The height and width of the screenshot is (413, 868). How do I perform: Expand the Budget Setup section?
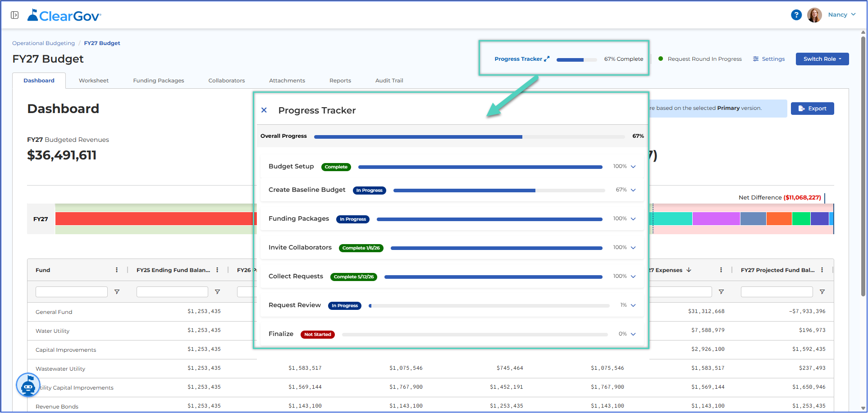633,167
